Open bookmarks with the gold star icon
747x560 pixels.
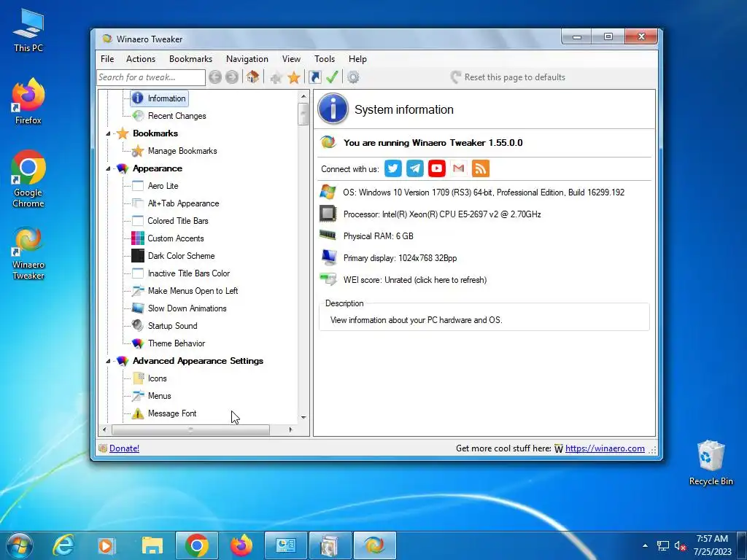tap(294, 77)
